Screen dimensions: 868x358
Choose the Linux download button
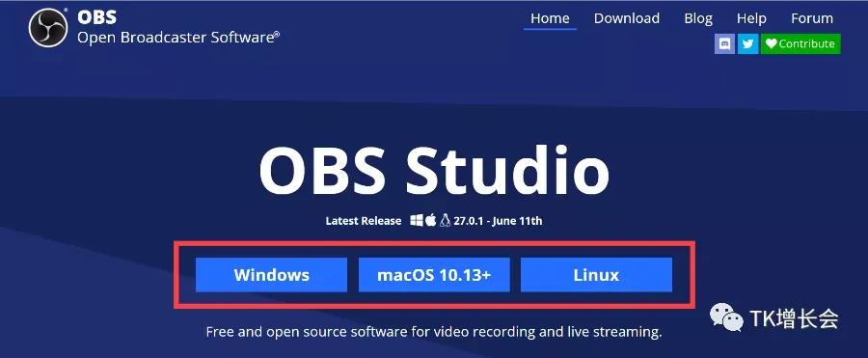pos(596,275)
